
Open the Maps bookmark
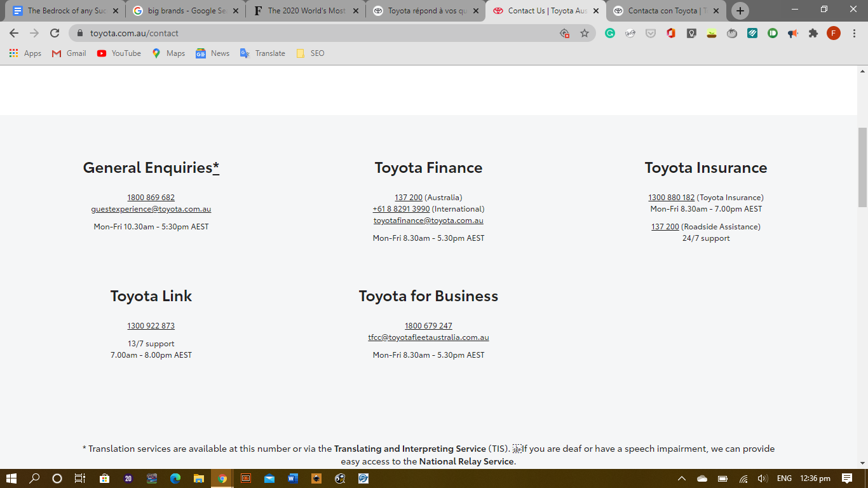click(x=168, y=53)
